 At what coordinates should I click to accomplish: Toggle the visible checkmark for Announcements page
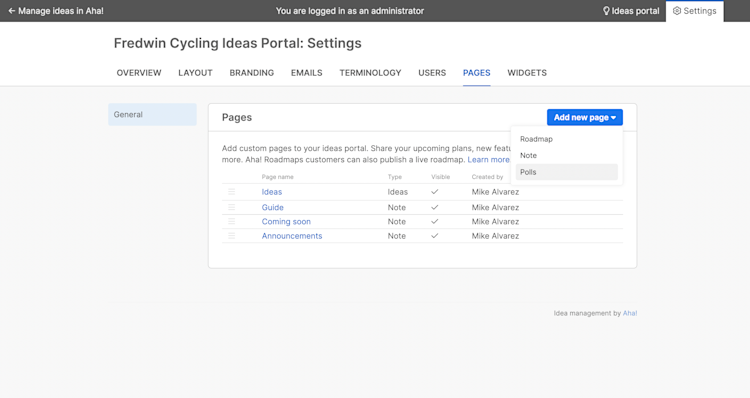click(434, 236)
